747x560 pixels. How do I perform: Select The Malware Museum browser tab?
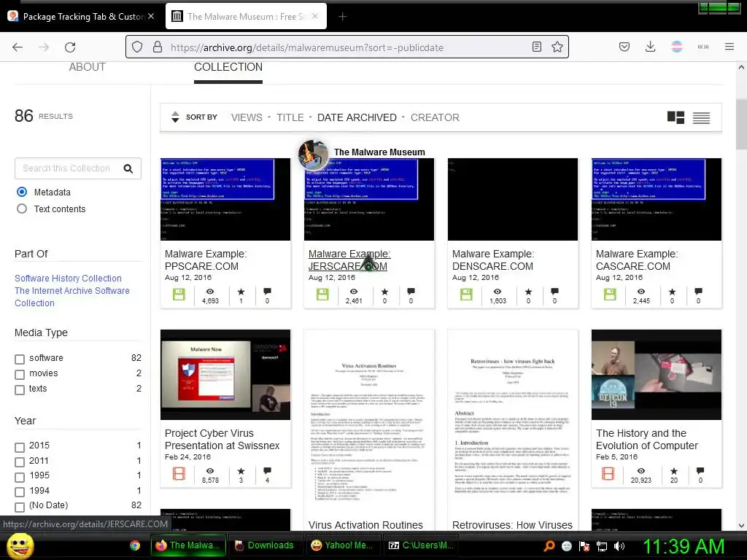point(246,17)
